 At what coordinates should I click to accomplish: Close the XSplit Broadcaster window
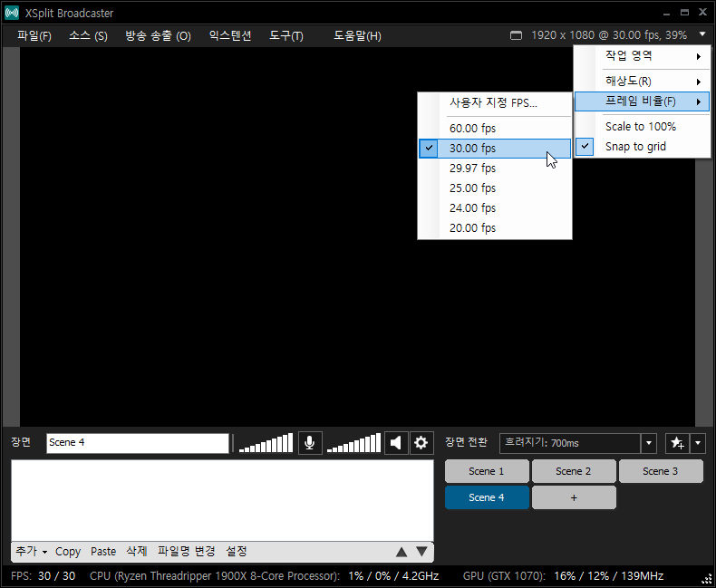[x=702, y=13]
